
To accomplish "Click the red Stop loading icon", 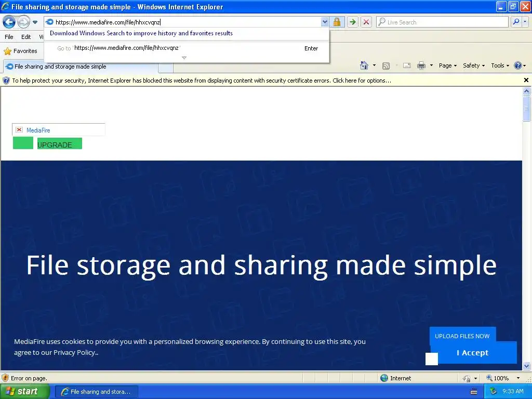I will (366, 22).
